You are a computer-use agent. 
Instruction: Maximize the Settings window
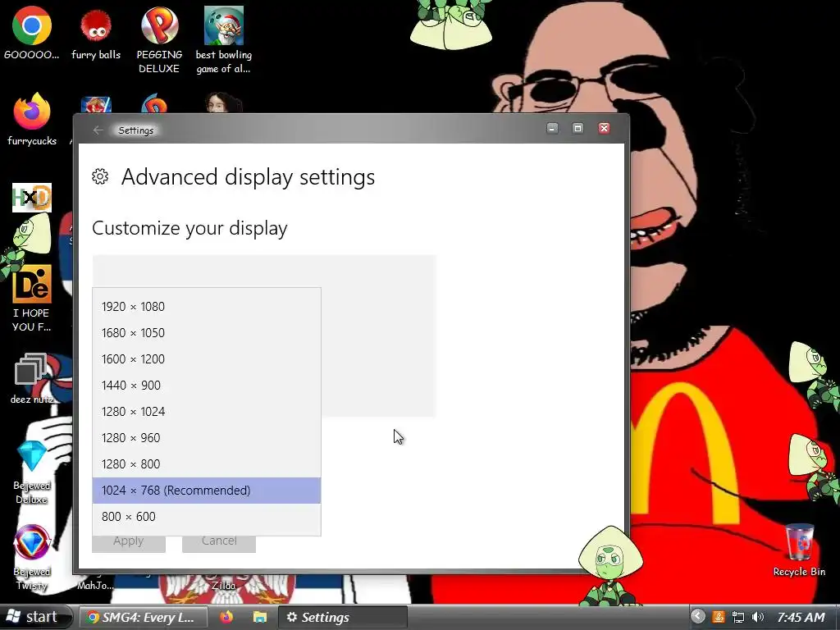[577, 129]
